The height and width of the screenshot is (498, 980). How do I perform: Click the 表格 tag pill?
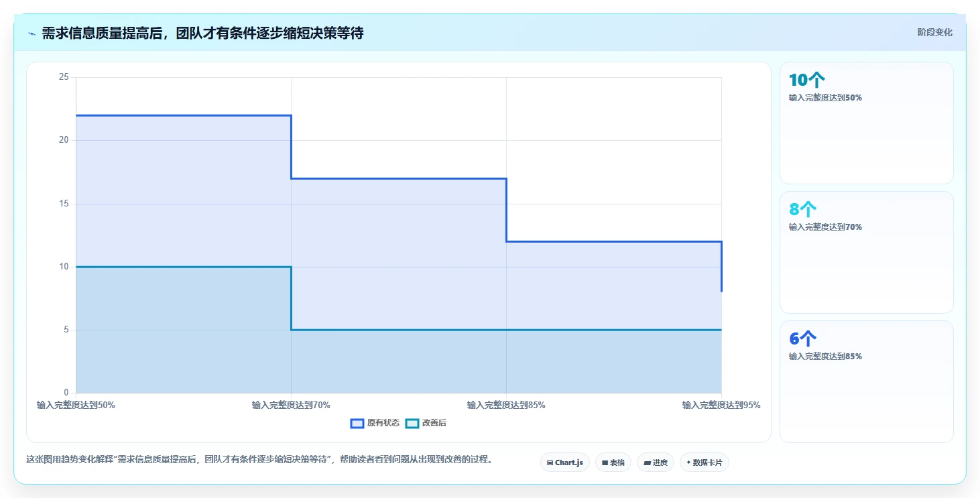click(x=613, y=462)
